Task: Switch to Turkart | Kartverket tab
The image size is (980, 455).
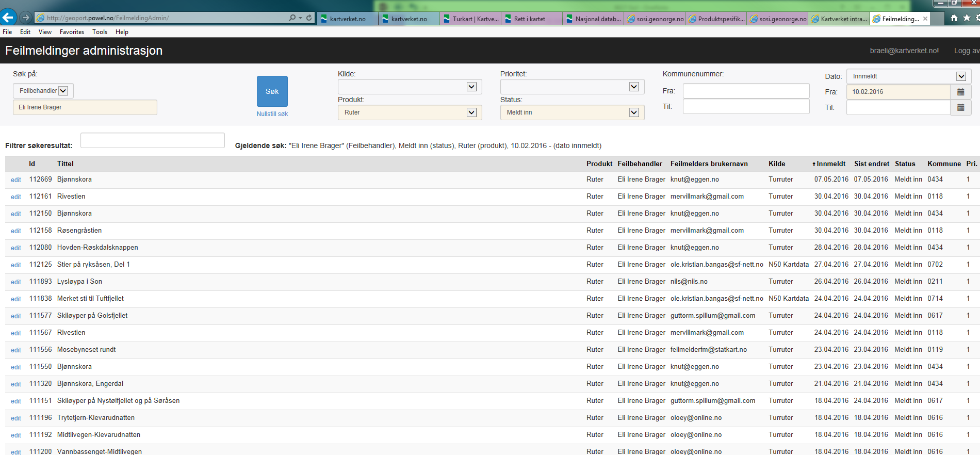Action: tap(470, 19)
